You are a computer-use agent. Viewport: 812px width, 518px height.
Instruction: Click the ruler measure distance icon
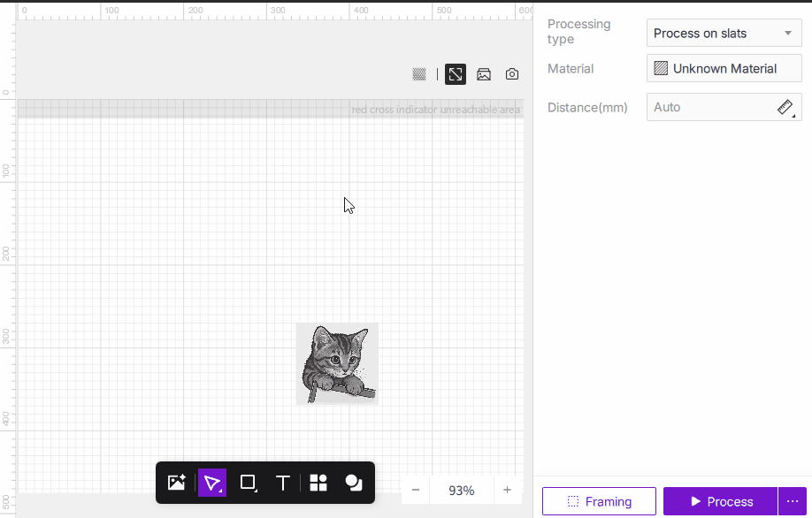pyautogui.click(x=785, y=107)
